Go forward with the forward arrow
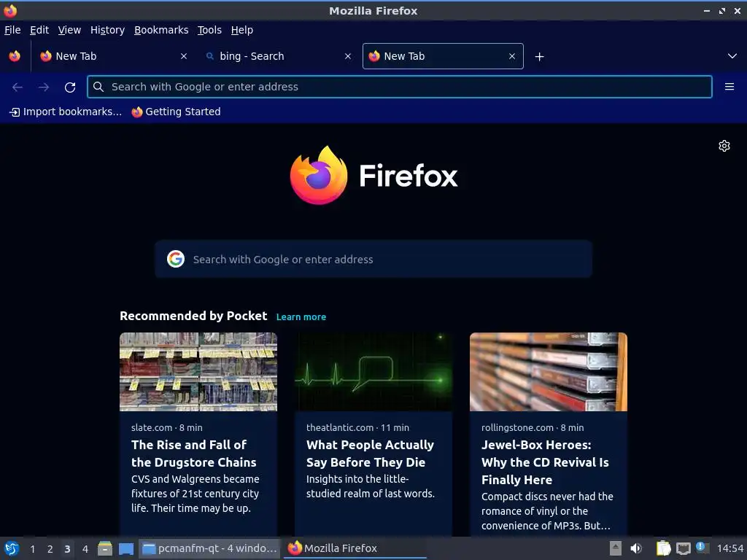747x560 pixels. [44, 87]
